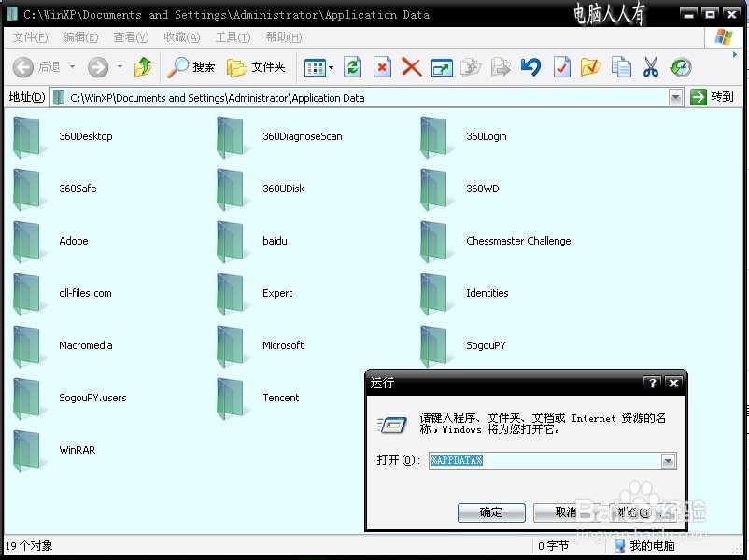Click the folder with checkmark icon
The width and height of the screenshot is (749, 560).
click(590, 67)
